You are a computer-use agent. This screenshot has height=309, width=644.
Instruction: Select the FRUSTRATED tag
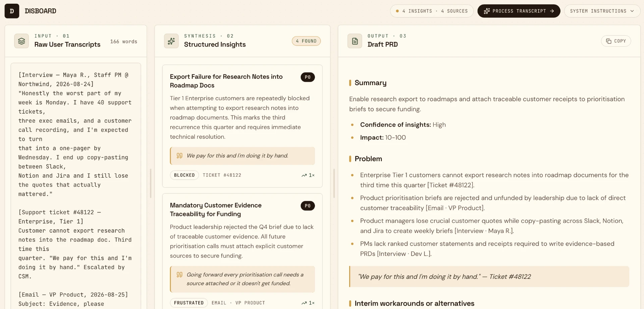click(189, 303)
